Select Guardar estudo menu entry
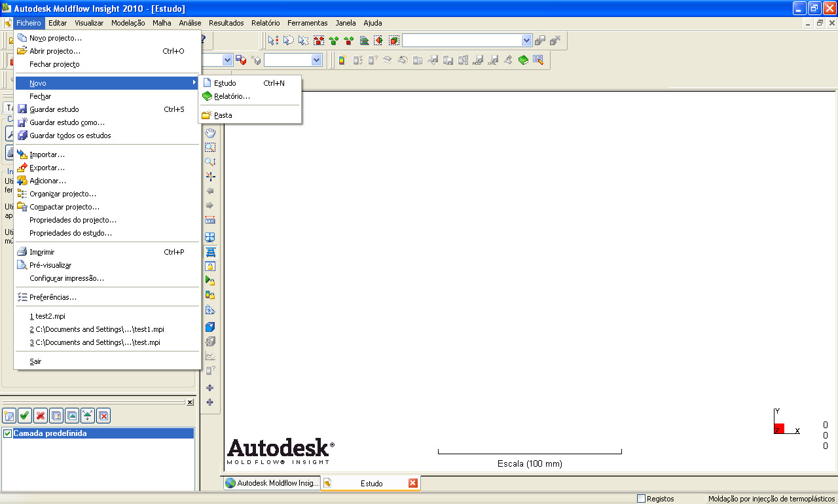The height and width of the screenshot is (504, 838). click(107, 109)
